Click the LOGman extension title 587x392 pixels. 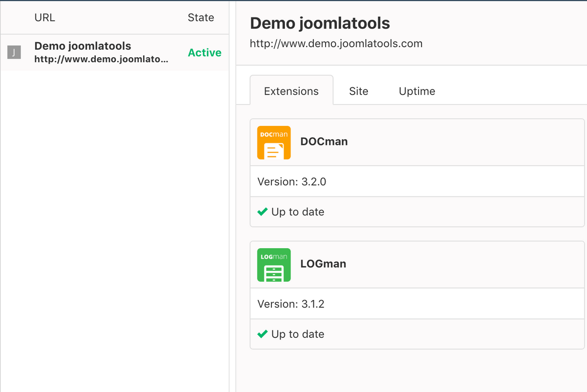323,264
